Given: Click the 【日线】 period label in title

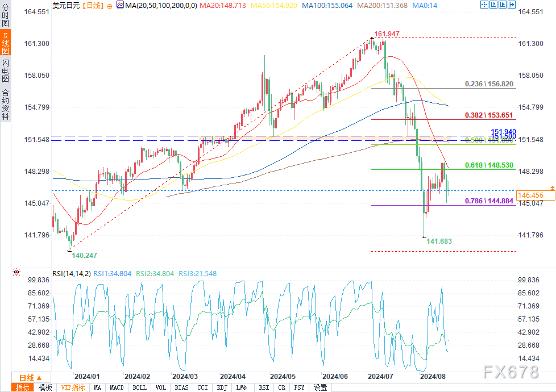Looking at the screenshot, I should pyautogui.click(x=93, y=6).
